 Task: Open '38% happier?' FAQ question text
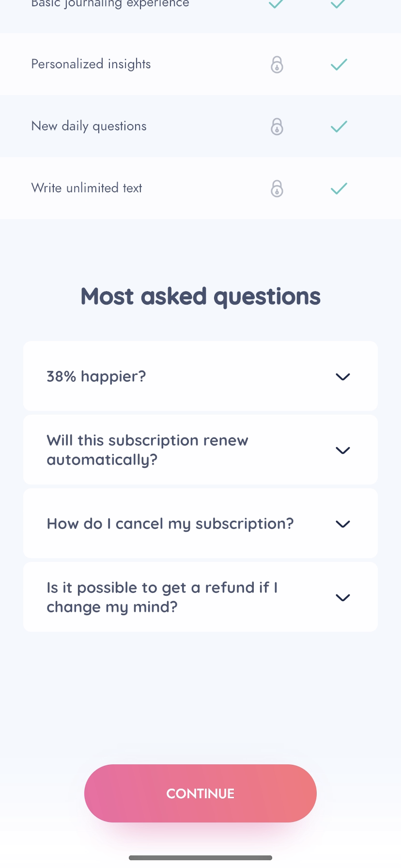point(96,376)
